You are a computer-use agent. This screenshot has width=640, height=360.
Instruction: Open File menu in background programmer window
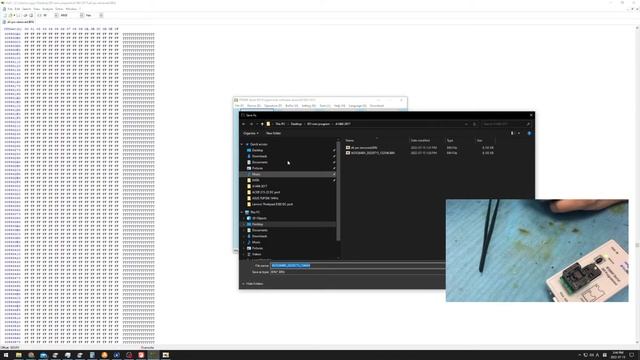click(x=239, y=106)
